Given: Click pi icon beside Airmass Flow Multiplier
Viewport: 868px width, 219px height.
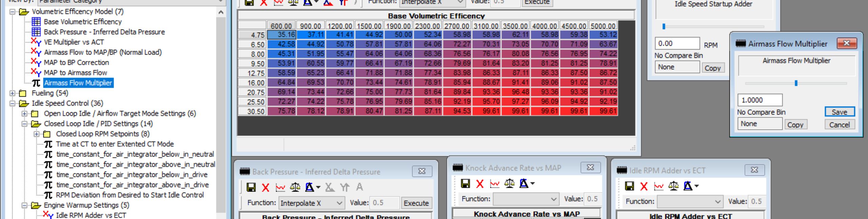Looking at the screenshot, I should pos(36,83).
